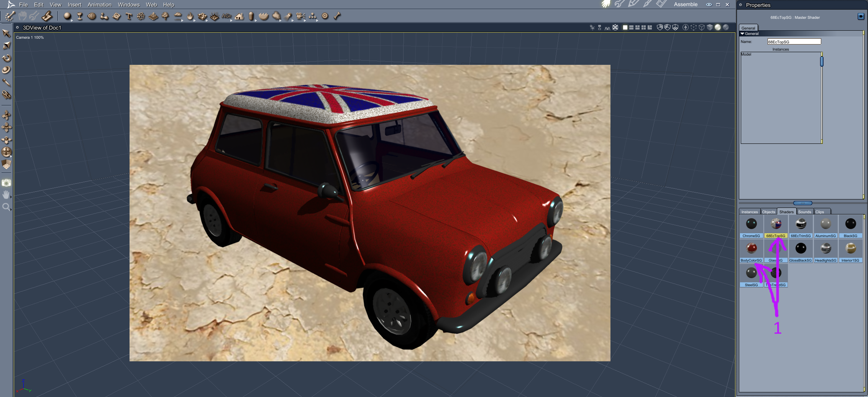Open the Windows menu
Screen dimensions: 868x397
(x=129, y=5)
